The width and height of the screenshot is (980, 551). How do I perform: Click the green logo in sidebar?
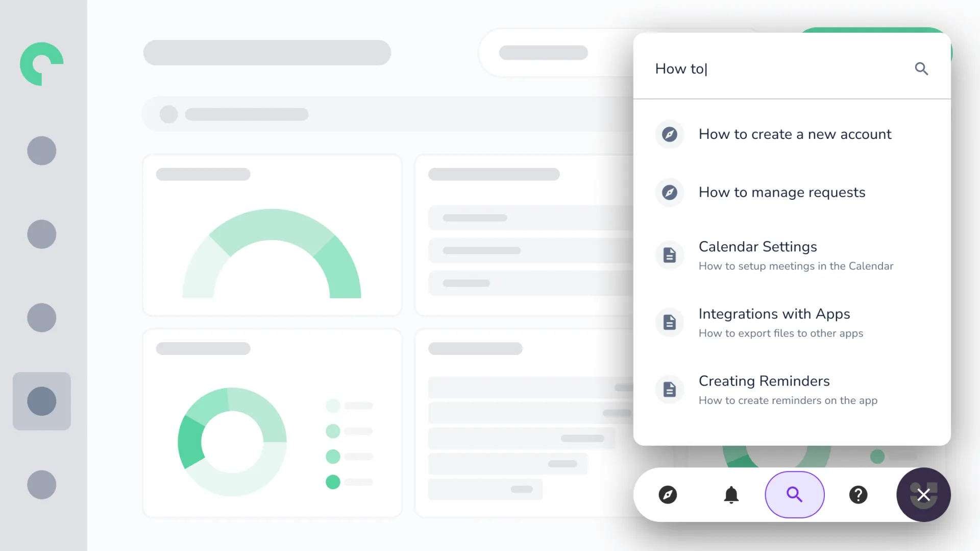42,64
